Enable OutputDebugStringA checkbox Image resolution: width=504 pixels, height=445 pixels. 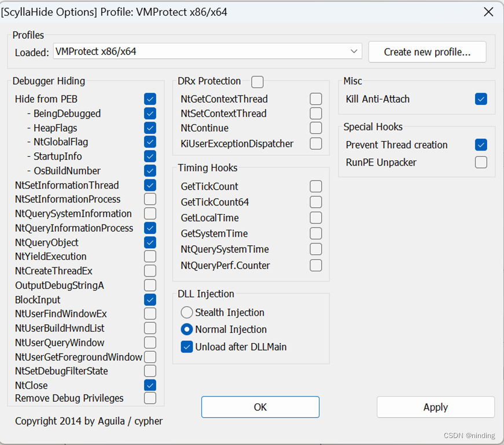point(150,285)
